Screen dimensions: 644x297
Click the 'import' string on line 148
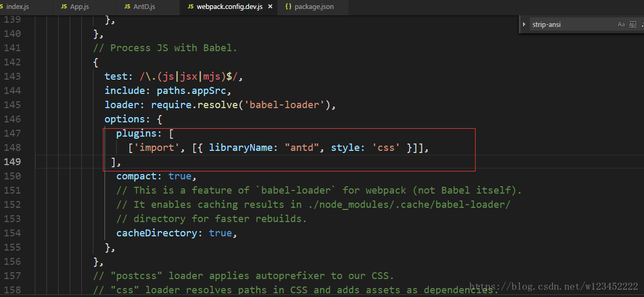(x=157, y=148)
